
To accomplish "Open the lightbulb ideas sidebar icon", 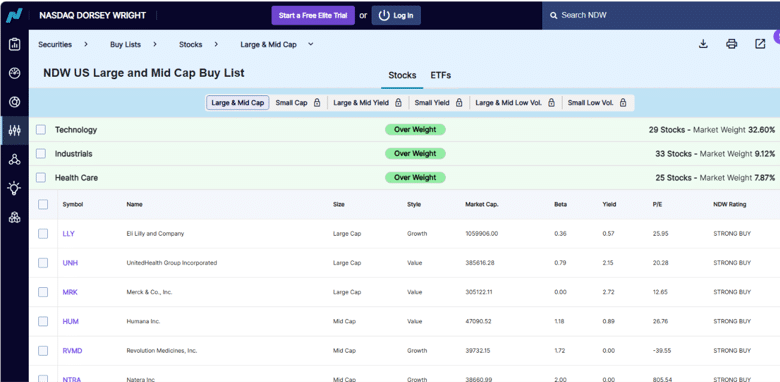I will (14, 188).
